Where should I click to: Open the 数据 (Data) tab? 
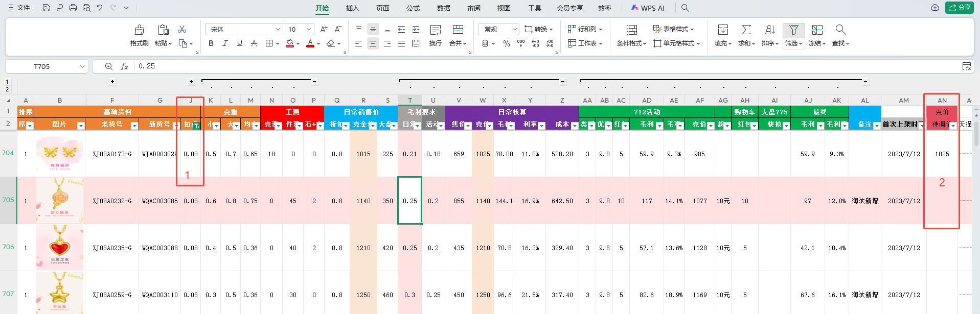pos(443,8)
